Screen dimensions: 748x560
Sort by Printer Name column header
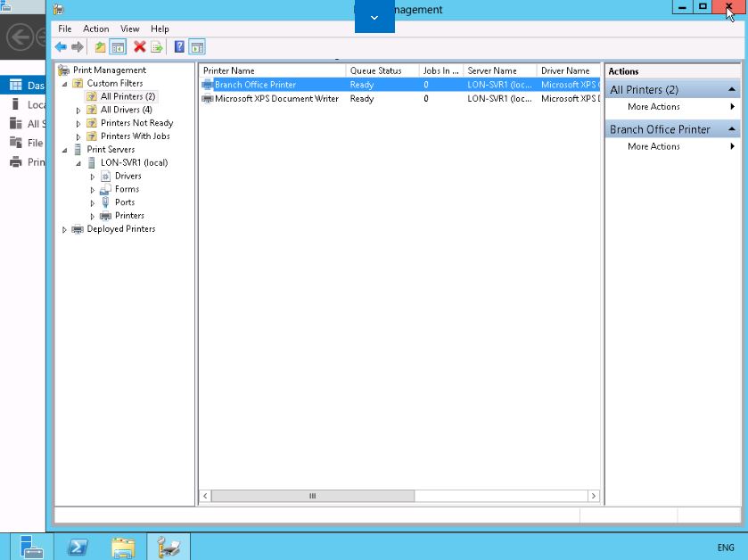coord(273,70)
